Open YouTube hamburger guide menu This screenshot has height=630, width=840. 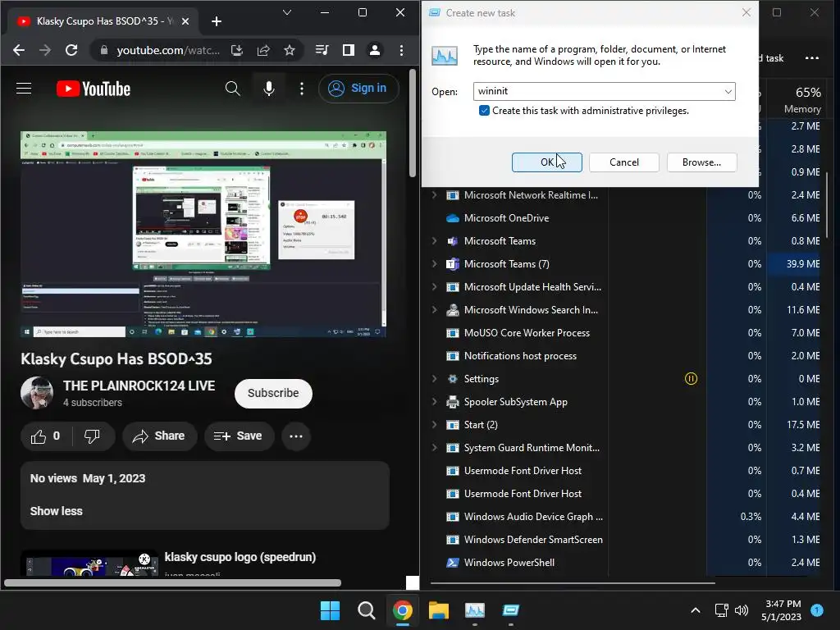[24, 89]
